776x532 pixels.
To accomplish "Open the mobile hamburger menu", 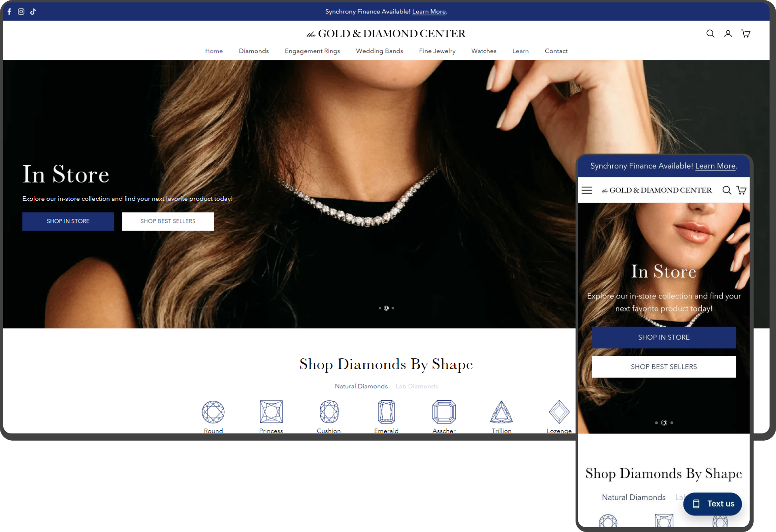I will [587, 190].
